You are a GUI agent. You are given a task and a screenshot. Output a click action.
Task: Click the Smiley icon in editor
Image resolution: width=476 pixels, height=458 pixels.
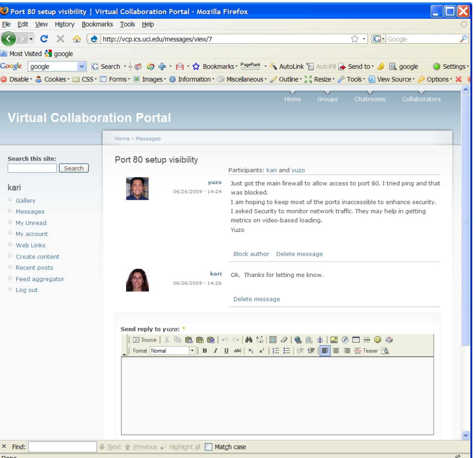click(x=378, y=340)
